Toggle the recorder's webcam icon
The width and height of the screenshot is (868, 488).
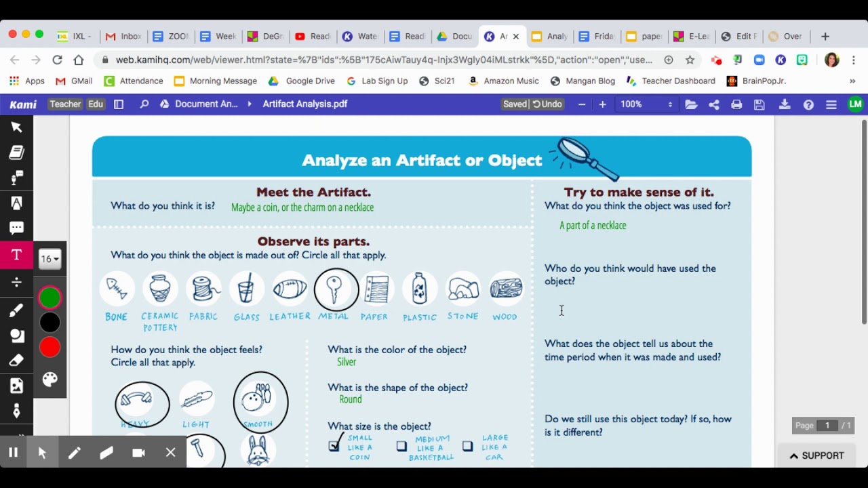coord(138,453)
